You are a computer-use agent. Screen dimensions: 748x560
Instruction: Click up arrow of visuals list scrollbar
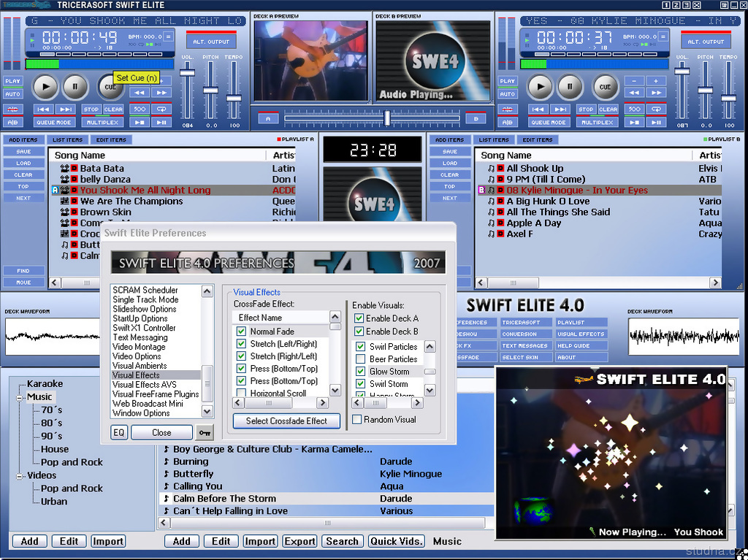coord(430,346)
